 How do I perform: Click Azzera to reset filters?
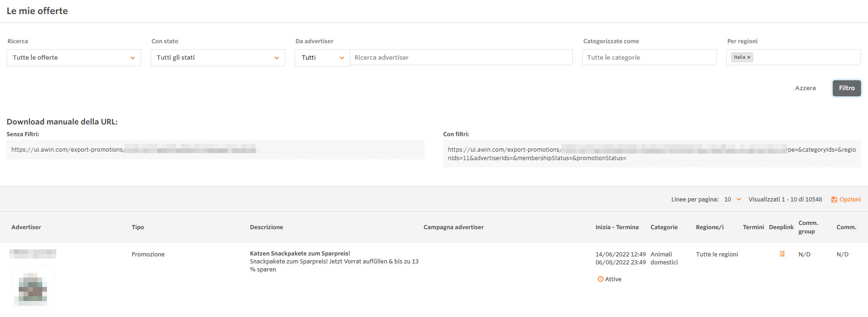pos(805,88)
